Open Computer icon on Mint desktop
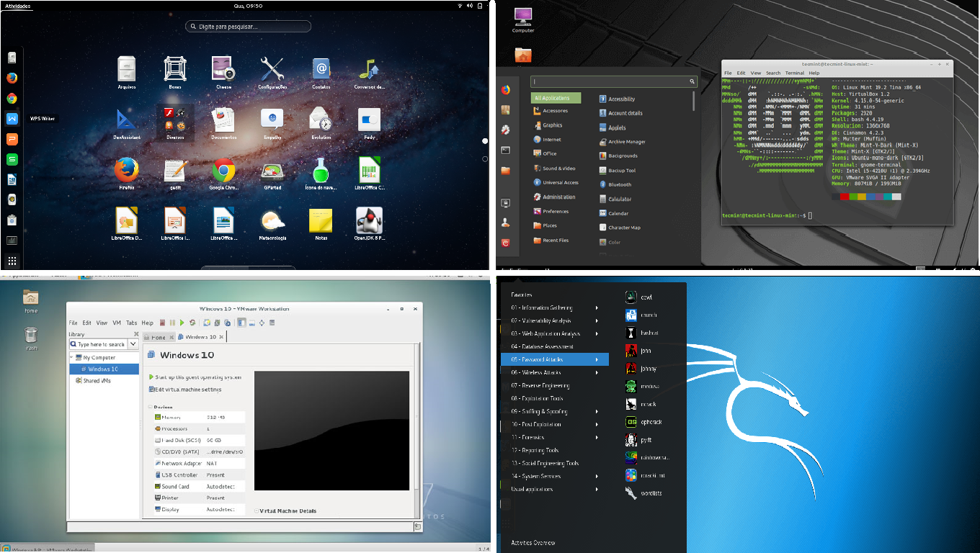Viewport: 980px width, 553px height. click(523, 20)
